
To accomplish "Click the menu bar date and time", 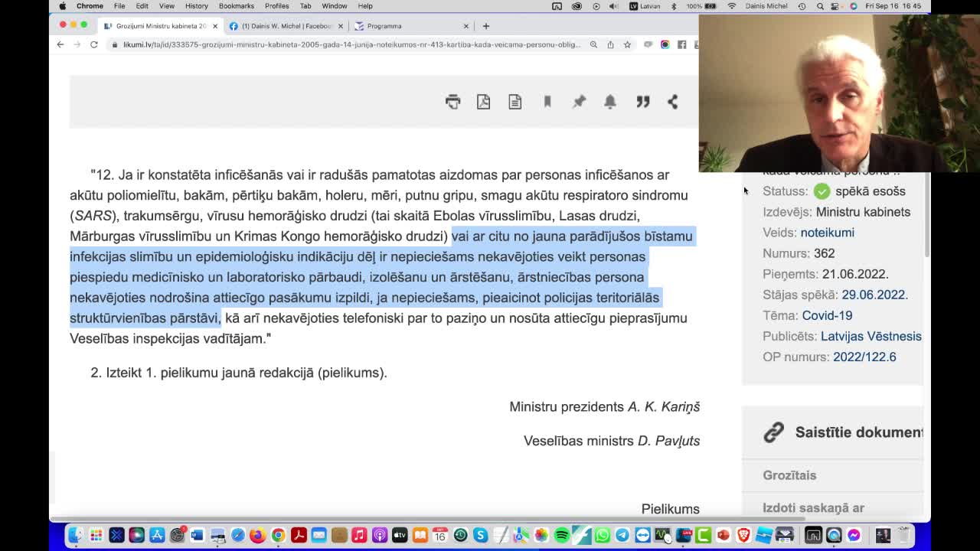I will (x=893, y=6).
